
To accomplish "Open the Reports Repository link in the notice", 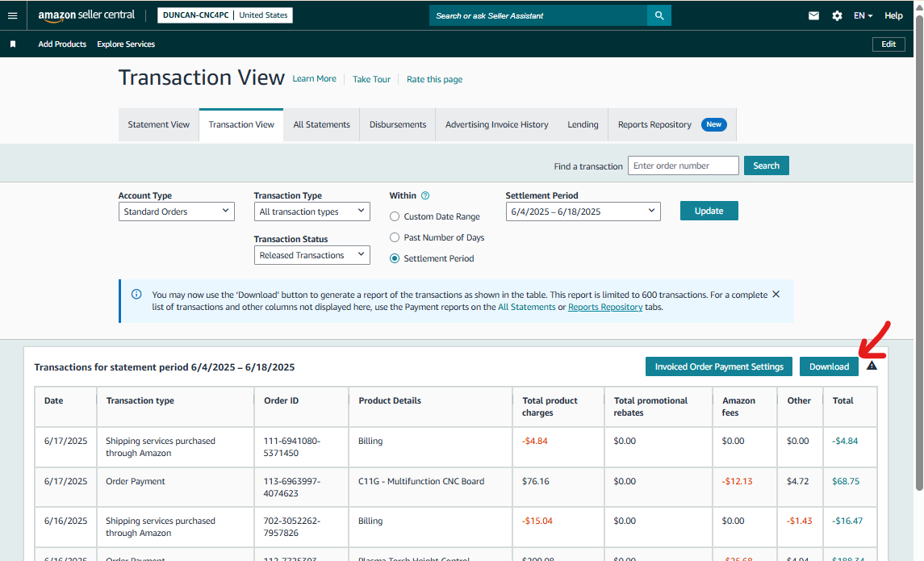I will (x=605, y=307).
